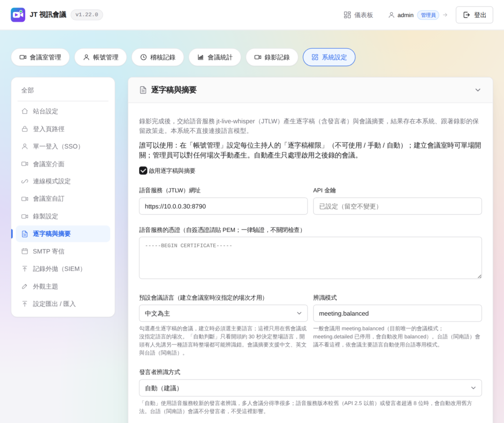Click the camera icon beside 會議室介面
This screenshot has height=423, width=504.
point(25,164)
